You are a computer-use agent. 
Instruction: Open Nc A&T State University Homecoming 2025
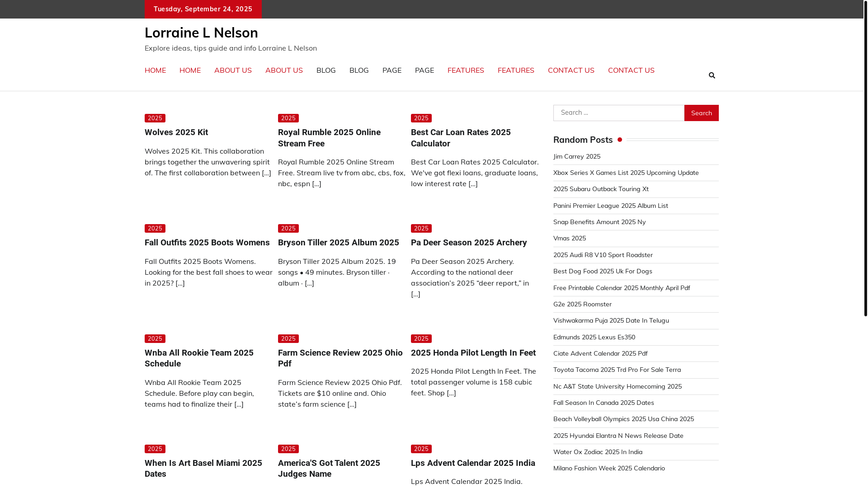pos(618,387)
